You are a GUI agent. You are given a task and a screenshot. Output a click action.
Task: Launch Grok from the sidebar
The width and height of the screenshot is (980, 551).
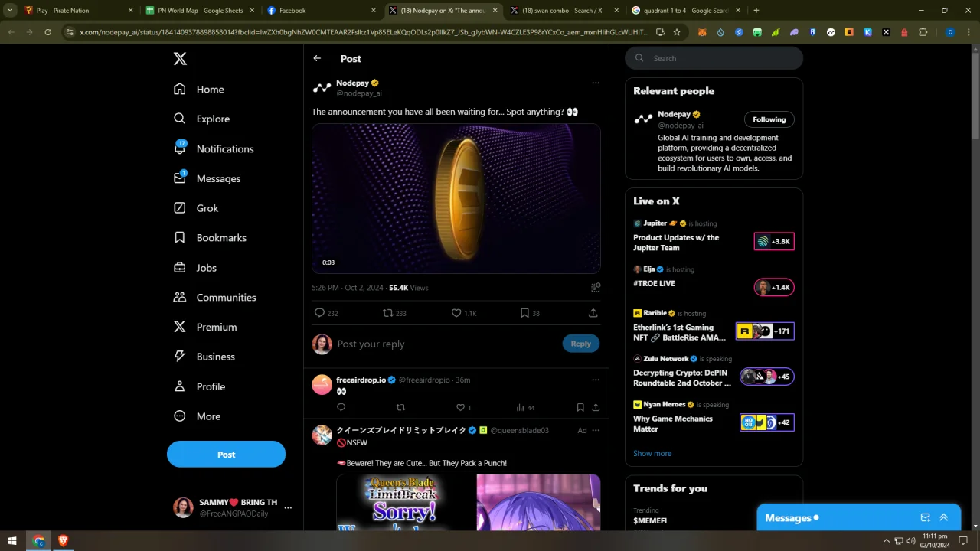(x=196, y=208)
